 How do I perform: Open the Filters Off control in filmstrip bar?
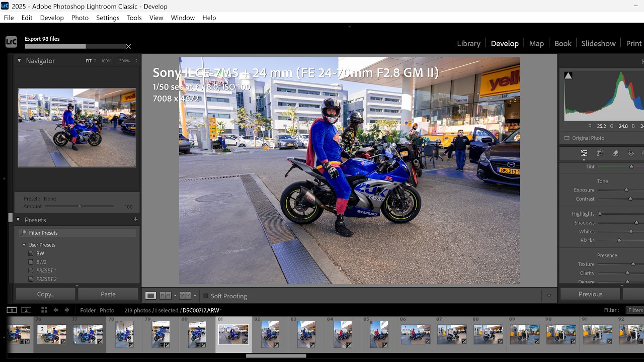point(635,310)
